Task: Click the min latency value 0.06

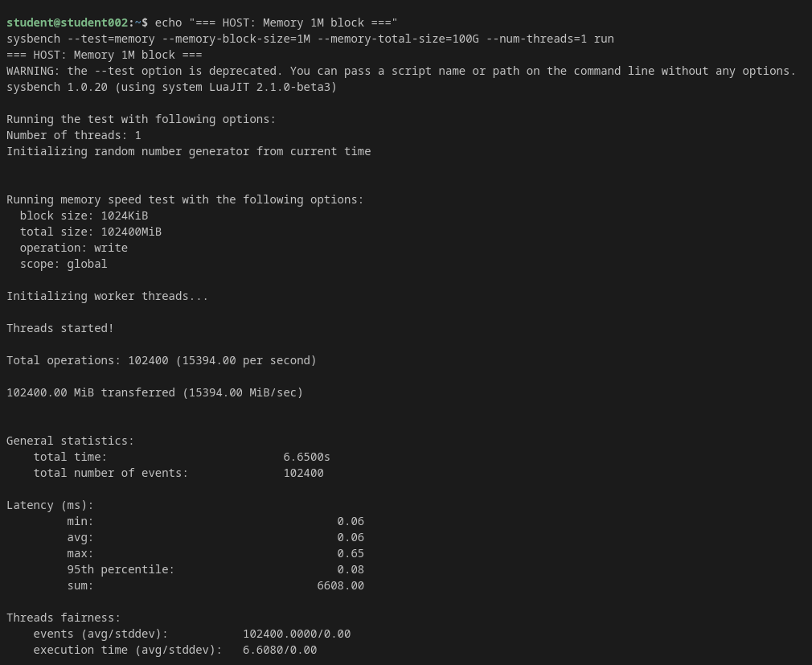Action: (x=351, y=521)
